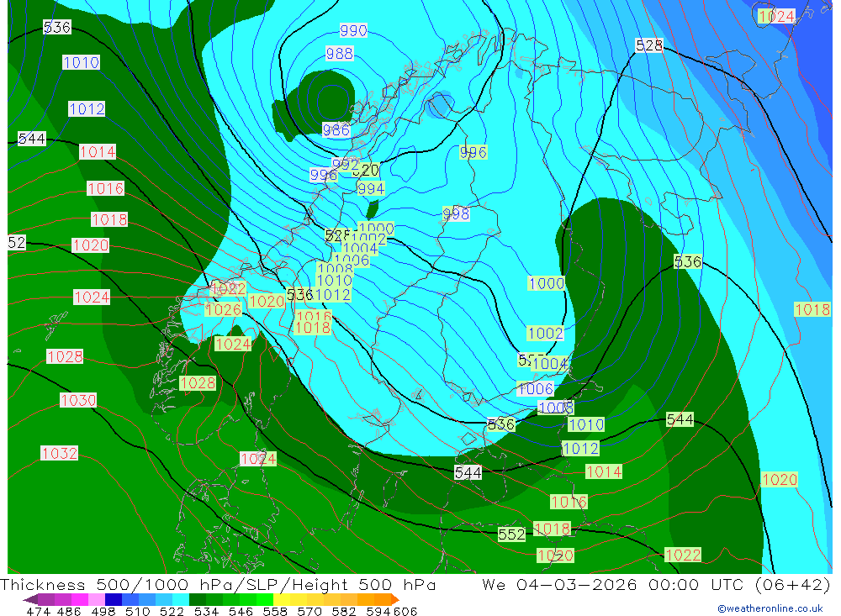Click the red '1030' isobar label
Screen dimensions: 841x616
[x=78, y=401]
